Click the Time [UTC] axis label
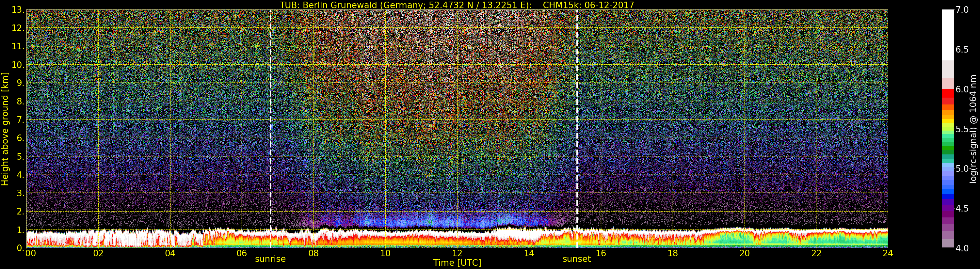The image size is (980, 269). [457, 262]
